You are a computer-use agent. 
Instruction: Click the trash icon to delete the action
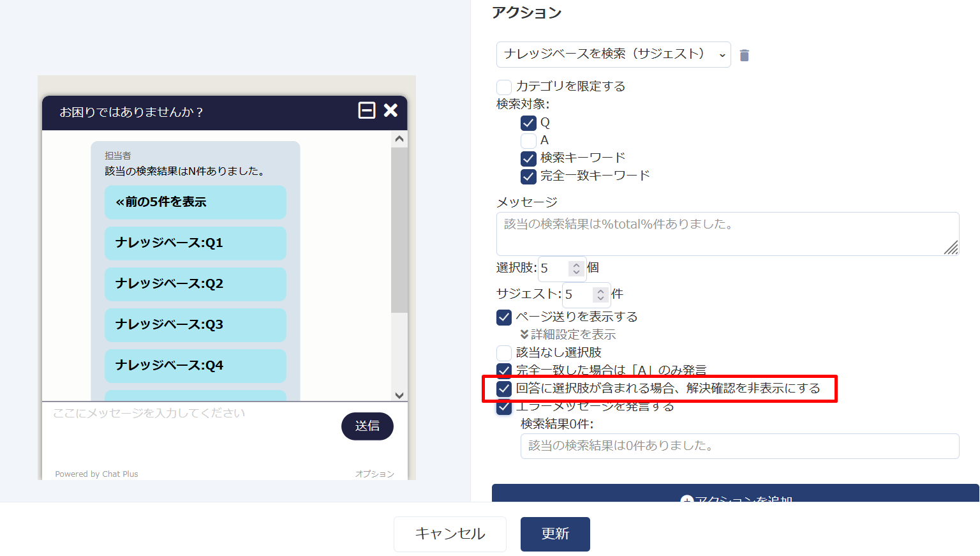coord(744,56)
